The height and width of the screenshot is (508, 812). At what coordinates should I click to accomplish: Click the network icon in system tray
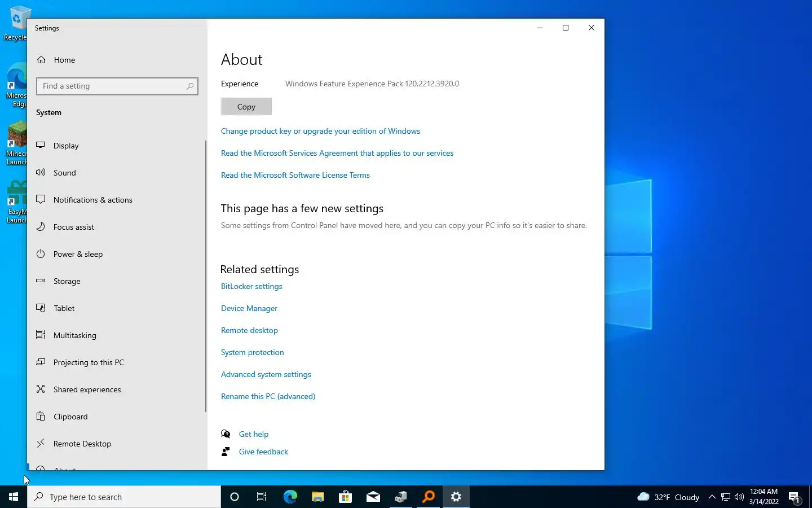pos(726,497)
